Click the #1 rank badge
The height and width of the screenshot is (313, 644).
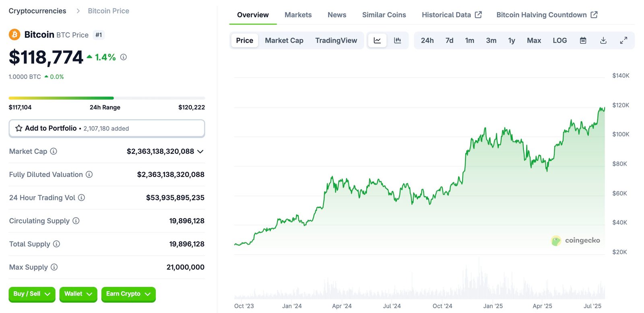[x=99, y=35]
